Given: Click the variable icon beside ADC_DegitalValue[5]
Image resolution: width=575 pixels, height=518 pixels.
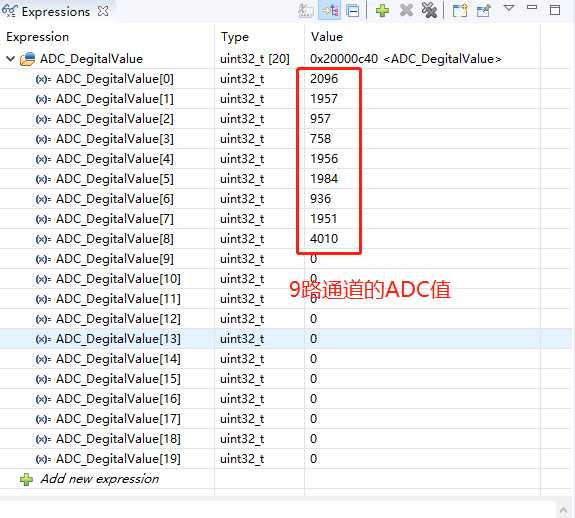Looking at the screenshot, I should click(x=43, y=179).
